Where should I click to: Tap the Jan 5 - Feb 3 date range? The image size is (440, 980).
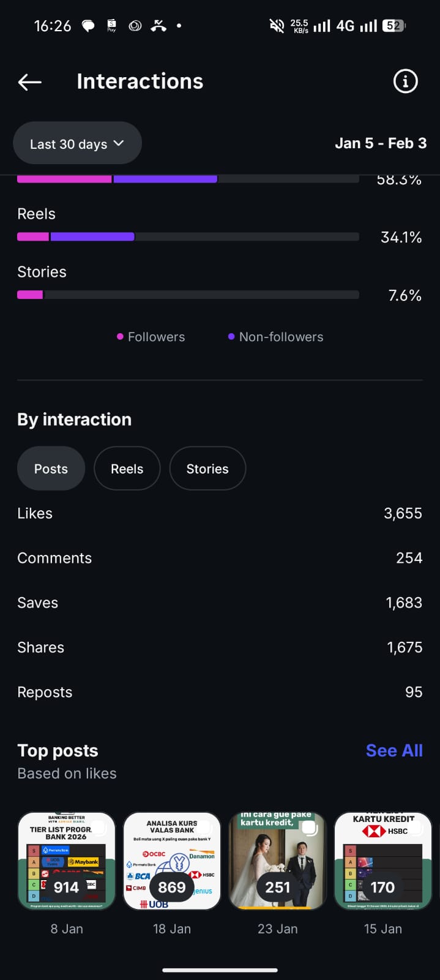click(x=381, y=143)
